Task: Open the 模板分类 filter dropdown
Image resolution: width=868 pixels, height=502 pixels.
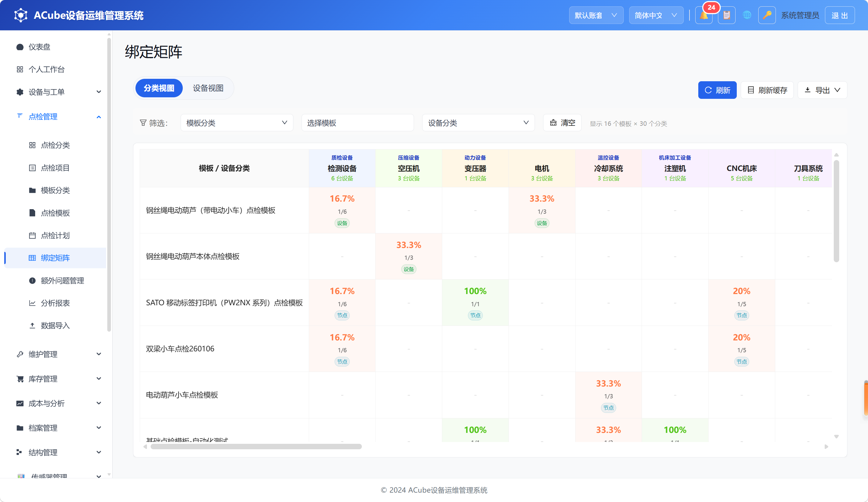Action: coord(237,123)
